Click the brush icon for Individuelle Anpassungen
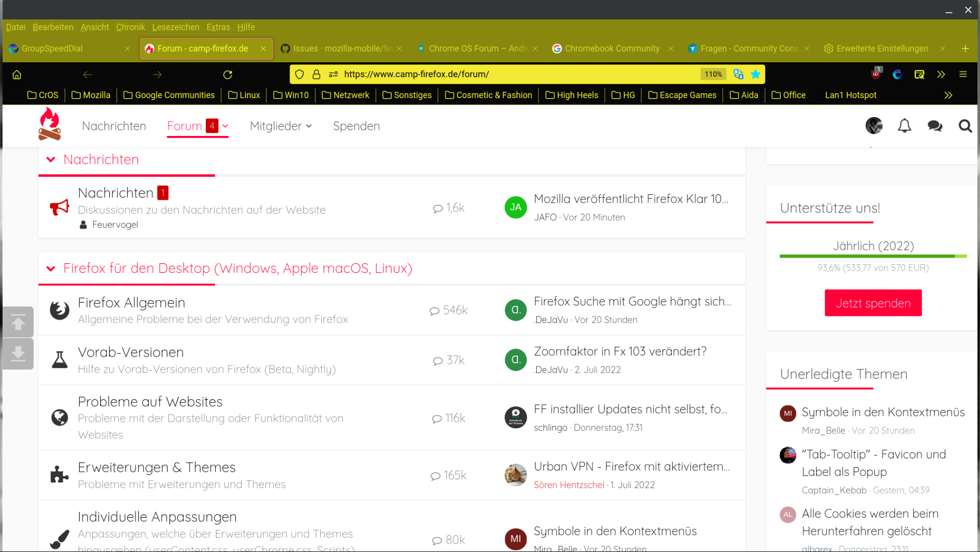This screenshot has width=980, height=552. (x=60, y=539)
